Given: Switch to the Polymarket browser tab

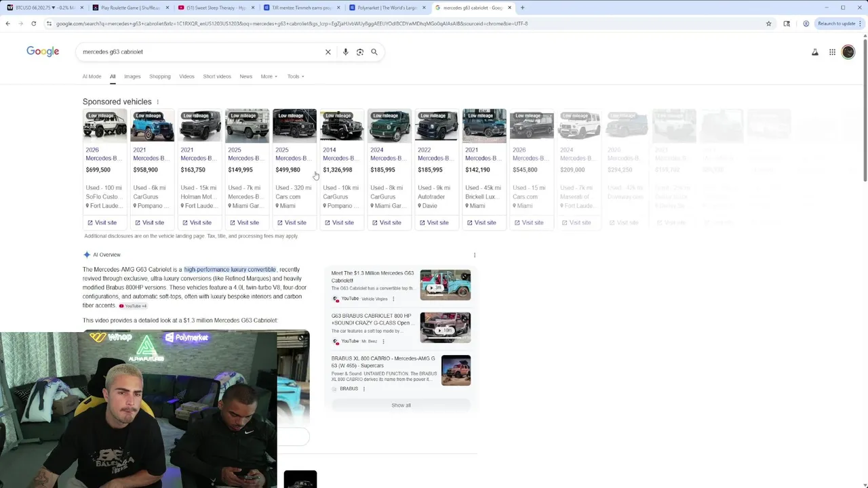Looking at the screenshot, I should 387,8.
